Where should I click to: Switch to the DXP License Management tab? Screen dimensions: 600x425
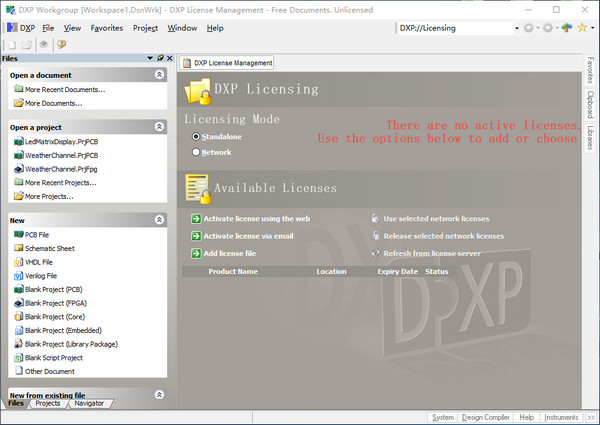point(228,63)
